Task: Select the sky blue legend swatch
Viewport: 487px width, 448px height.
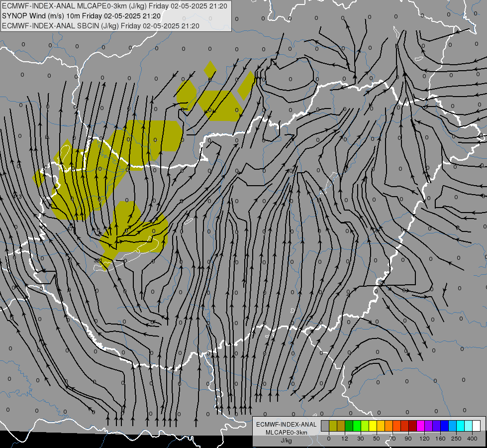Action: [x=452, y=426]
